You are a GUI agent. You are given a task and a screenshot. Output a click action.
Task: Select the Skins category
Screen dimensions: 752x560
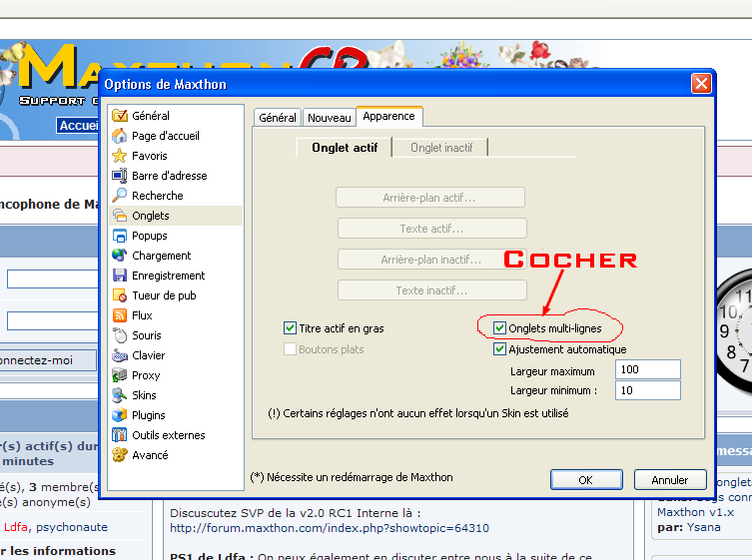click(x=144, y=395)
